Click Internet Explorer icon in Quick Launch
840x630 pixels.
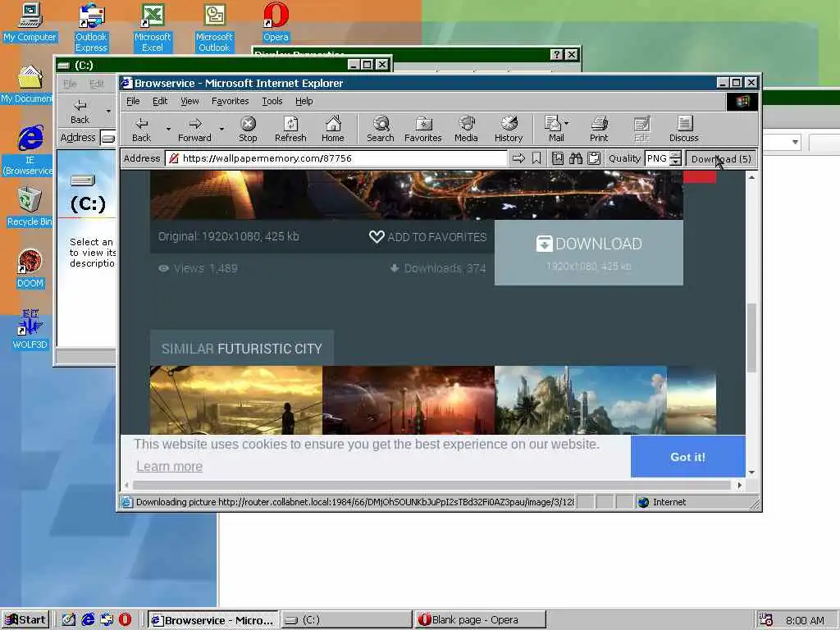pos(88,619)
